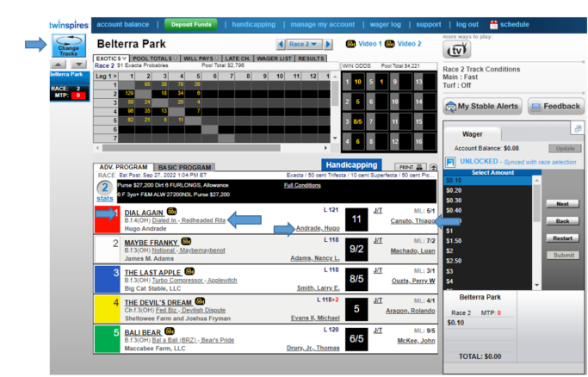Viewport: 588px width, 377px height.
Task: Open Video 2 camera icon
Action: [x=390, y=44]
